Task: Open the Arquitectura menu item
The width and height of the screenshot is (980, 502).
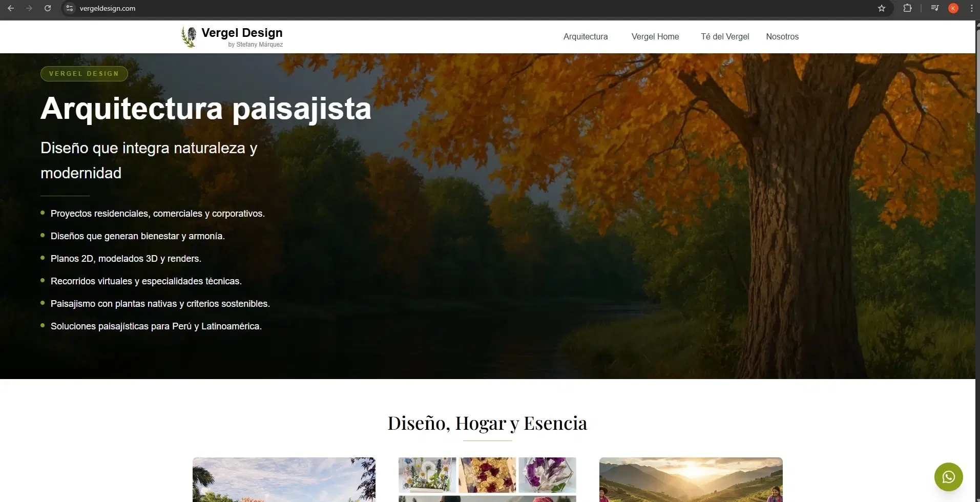Action: click(585, 36)
